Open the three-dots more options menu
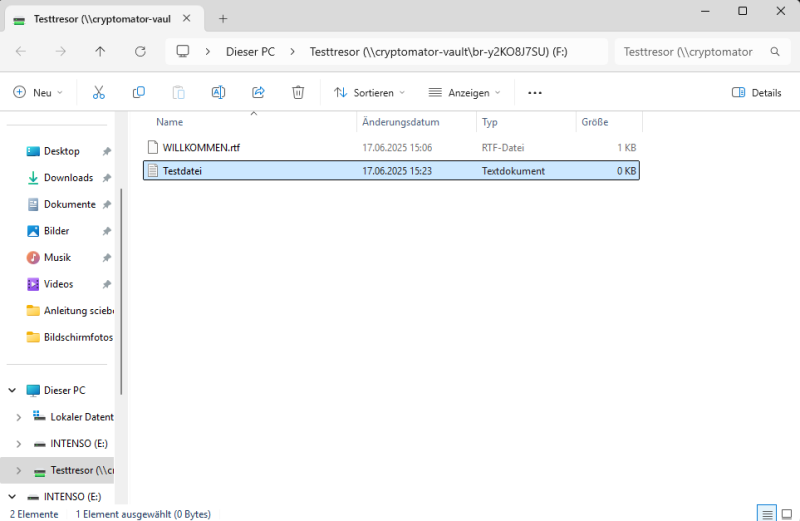 [534, 92]
